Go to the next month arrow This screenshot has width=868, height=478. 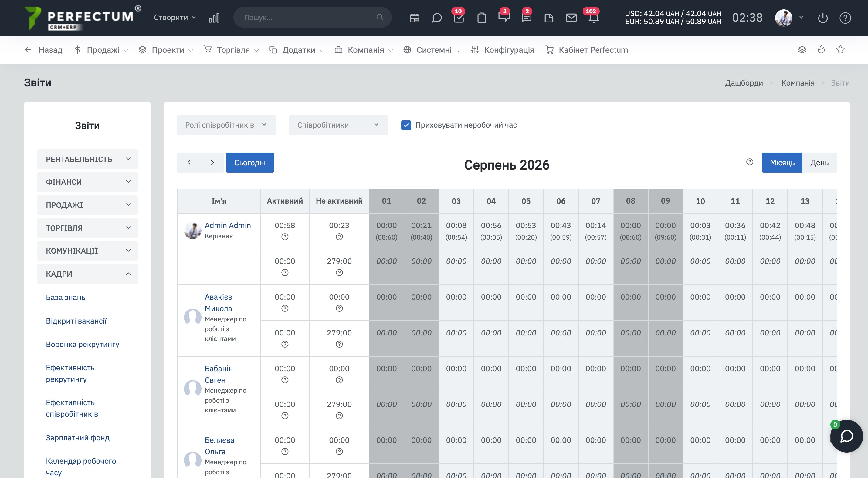[x=212, y=163]
